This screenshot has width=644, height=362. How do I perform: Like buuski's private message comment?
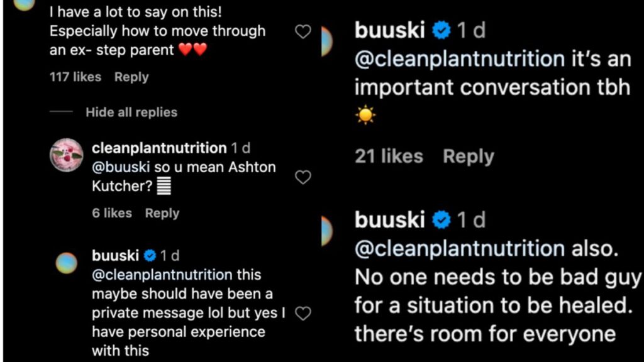coord(303,312)
